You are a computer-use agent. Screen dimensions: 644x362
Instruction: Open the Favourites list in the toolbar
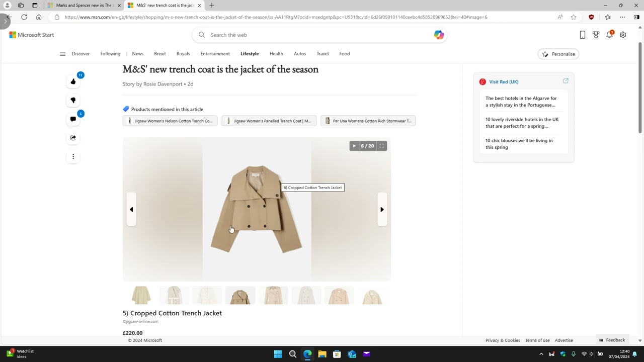click(608, 17)
